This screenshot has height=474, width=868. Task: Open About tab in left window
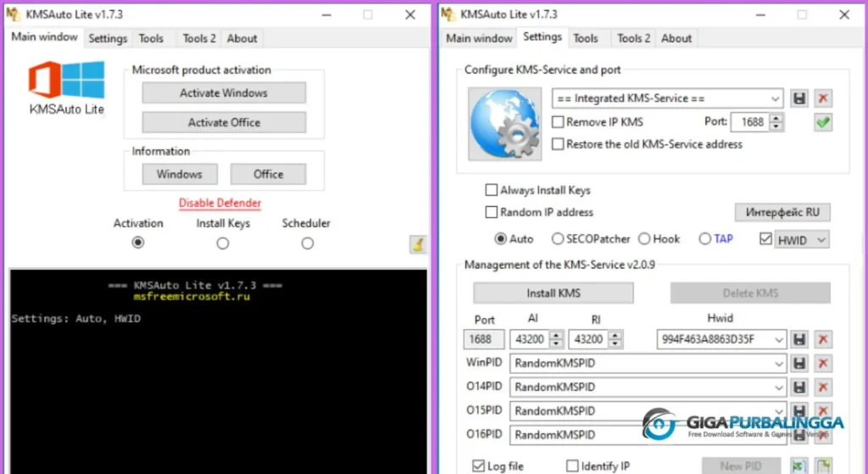[242, 38]
